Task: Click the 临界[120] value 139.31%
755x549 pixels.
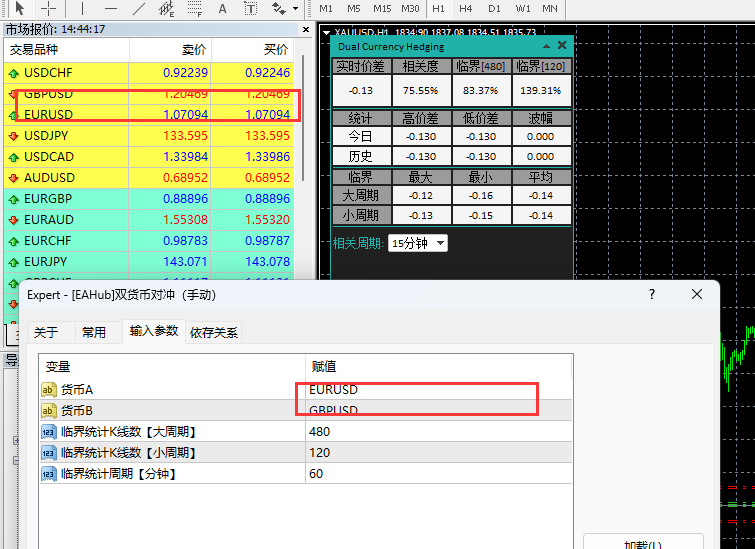Action: click(541, 91)
